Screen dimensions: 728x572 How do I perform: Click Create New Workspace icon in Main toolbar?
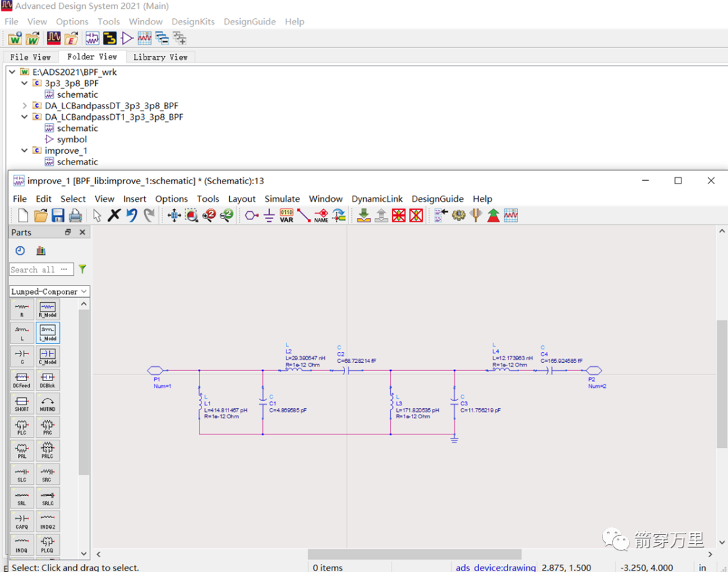coord(15,38)
